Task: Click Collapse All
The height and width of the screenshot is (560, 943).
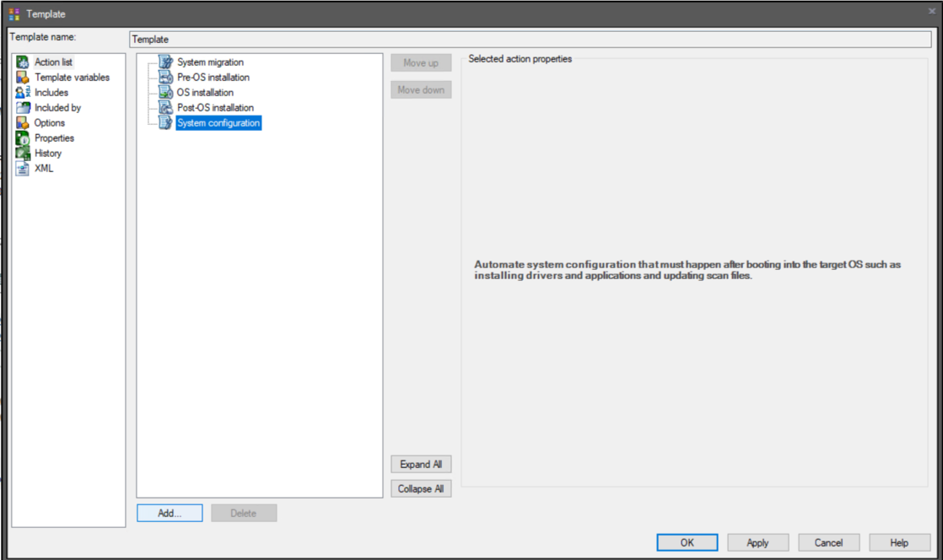Action: pyautogui.click(x=421, y=488)
